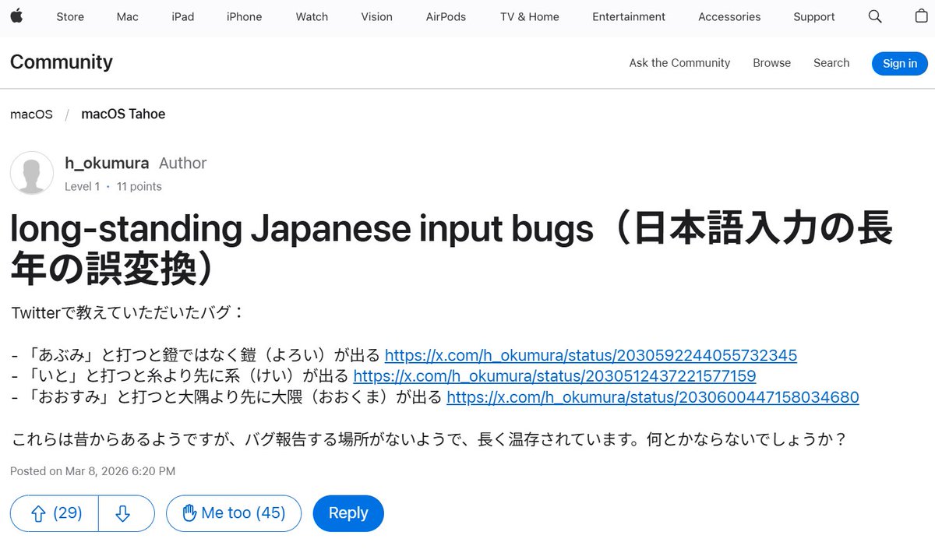Open the h_okumura author profile name

pyautogui.click(x=107, y=163)
